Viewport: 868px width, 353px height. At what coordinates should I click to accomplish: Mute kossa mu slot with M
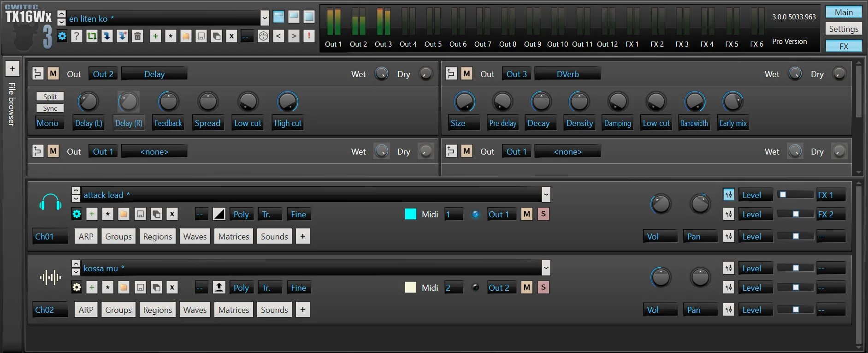coord(527,287)
